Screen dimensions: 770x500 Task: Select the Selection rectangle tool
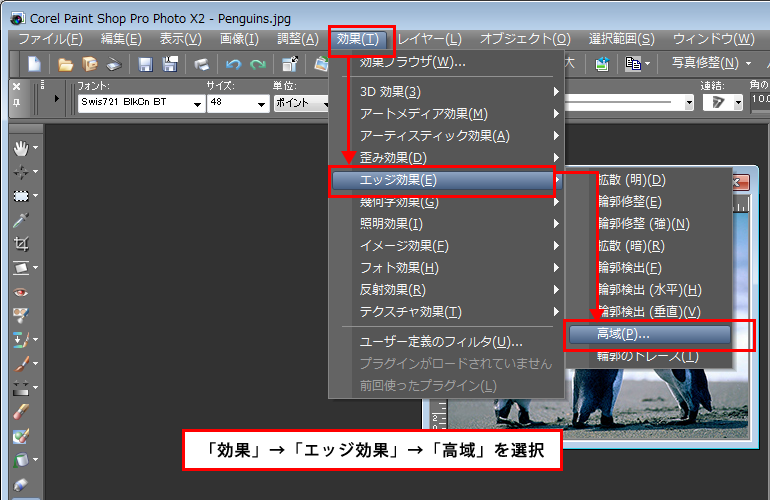21,196
